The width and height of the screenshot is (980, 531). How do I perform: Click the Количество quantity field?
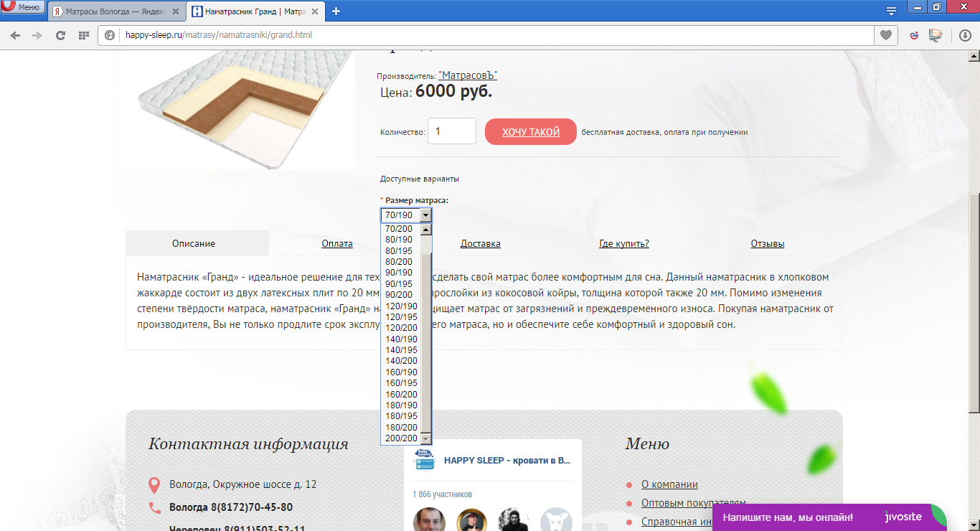pos(452,131)
